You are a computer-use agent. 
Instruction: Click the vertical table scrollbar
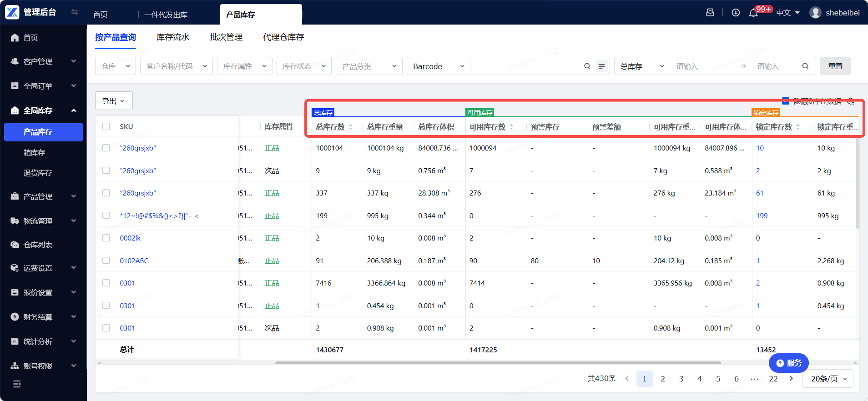click(x=858, y=182)
